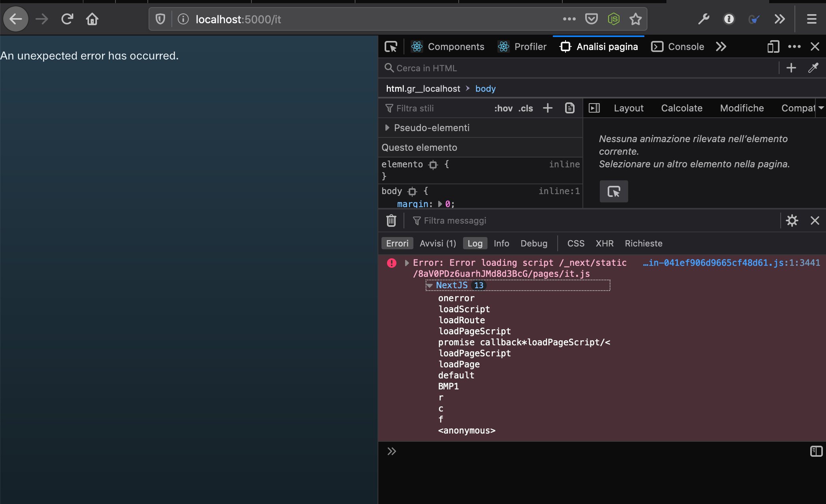Viewport: 826px width, 504px height.
Task: Click the green Node.js extension icon
Action: [614, 19]
